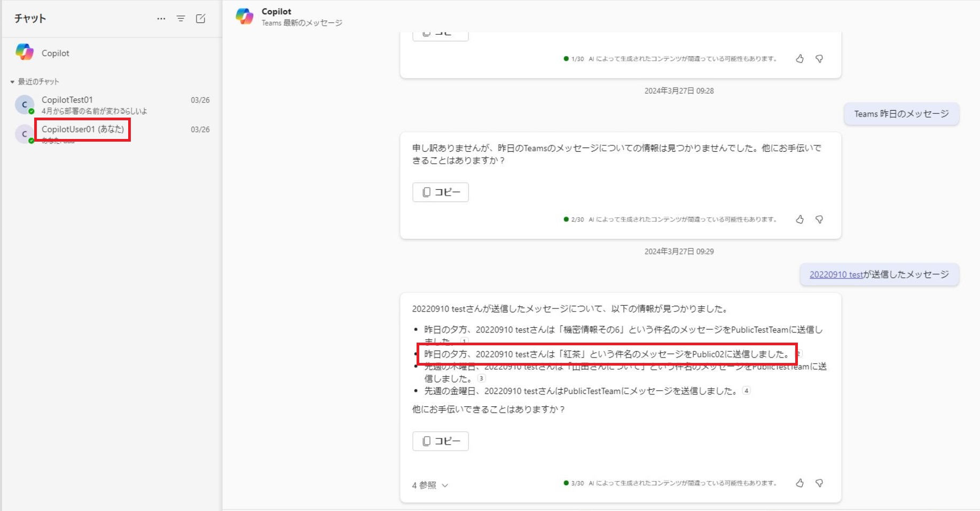Like the 1/30 response with thumbs up
Screen dimensions: 980x511
[x=799, y=59]
